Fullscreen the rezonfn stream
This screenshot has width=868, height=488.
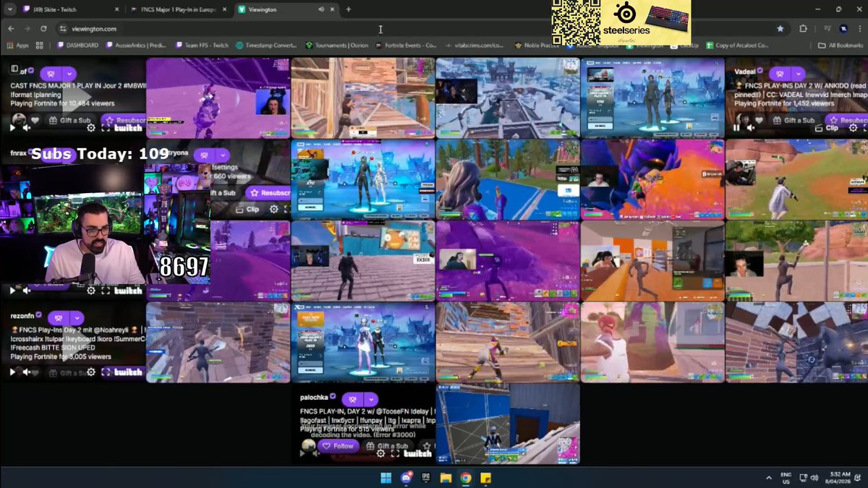(106, 372)
